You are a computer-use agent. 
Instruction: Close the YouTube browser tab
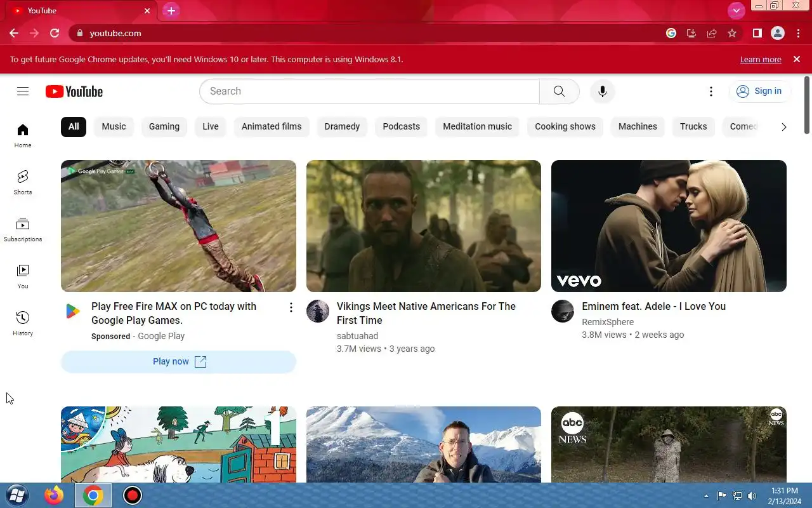(147, 11)
